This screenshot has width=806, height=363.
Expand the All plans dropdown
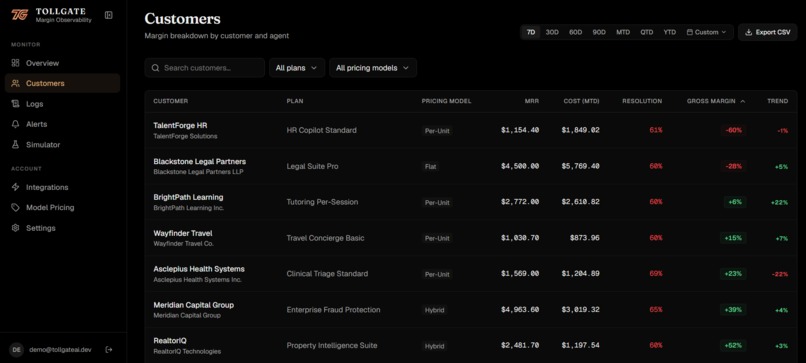point(297,68)
